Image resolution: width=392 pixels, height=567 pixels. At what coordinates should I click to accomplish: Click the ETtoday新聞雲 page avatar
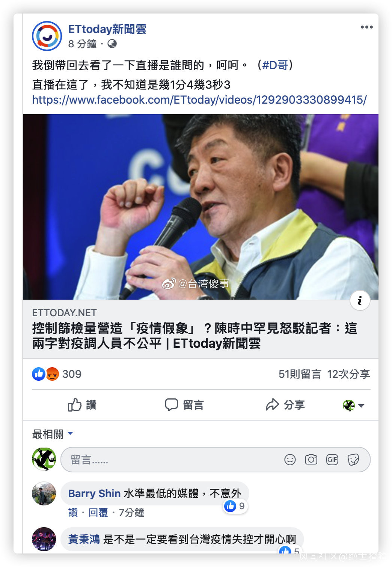(47, 36)
